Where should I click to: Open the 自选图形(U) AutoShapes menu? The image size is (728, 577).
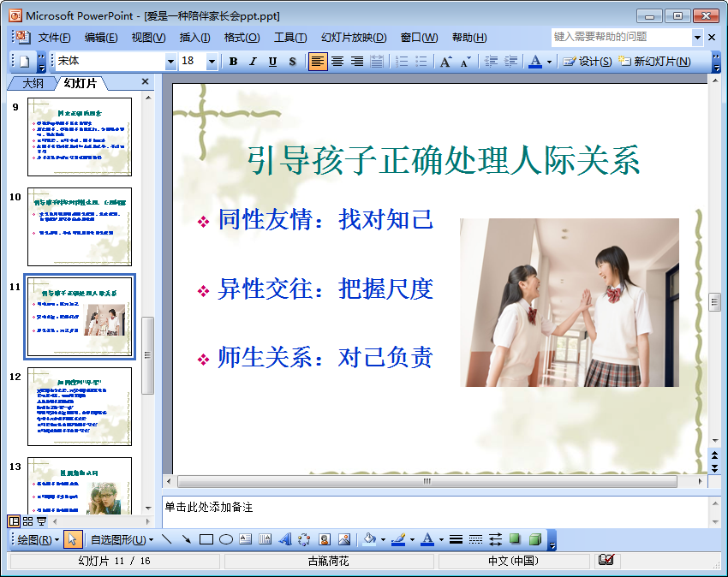tap(122, 539)
